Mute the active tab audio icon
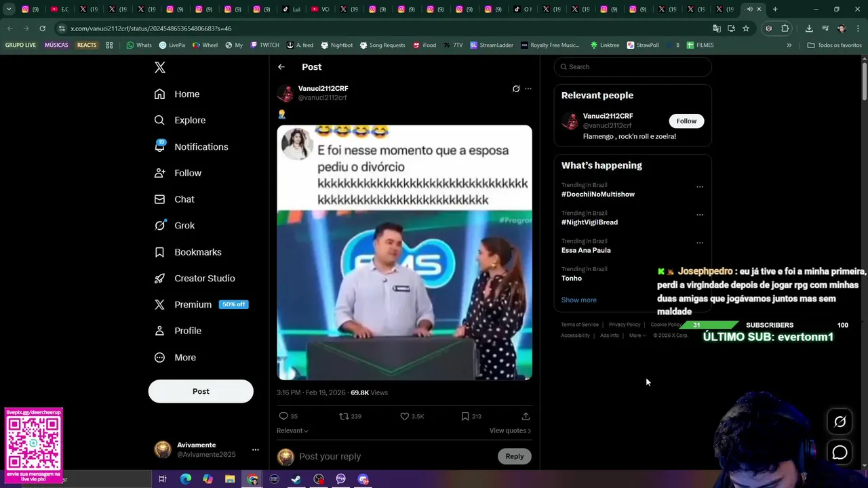868x488 pixels. click(x=749, y=9)
